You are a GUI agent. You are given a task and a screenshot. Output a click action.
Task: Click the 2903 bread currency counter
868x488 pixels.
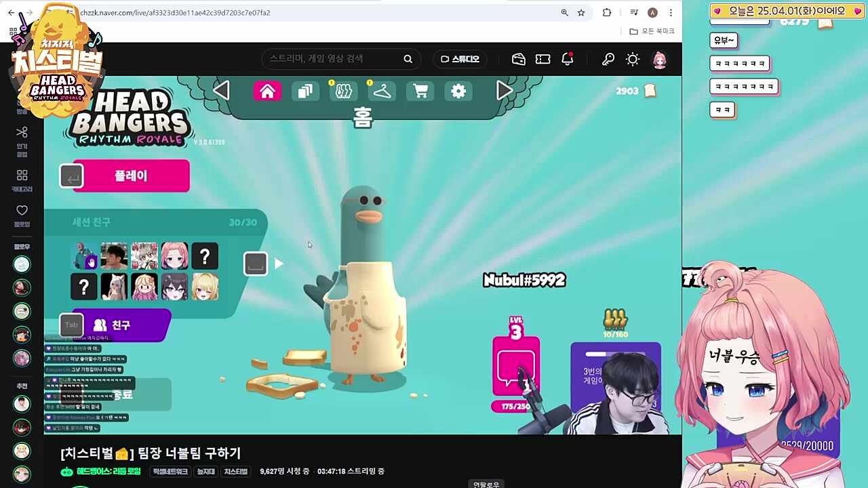pyautogui.click(x=635, y=91)
